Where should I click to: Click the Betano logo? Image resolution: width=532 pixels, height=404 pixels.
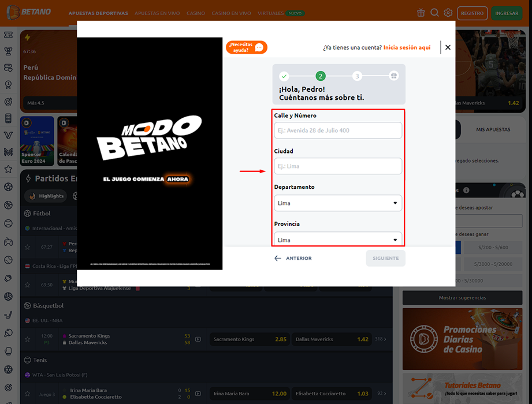[x=29, y=12]
